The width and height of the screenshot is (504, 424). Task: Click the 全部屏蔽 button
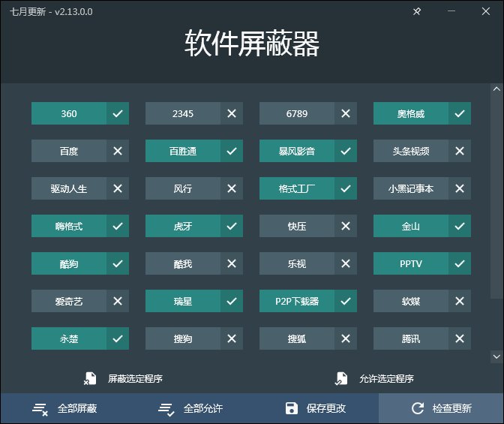[x=64, y=408]
